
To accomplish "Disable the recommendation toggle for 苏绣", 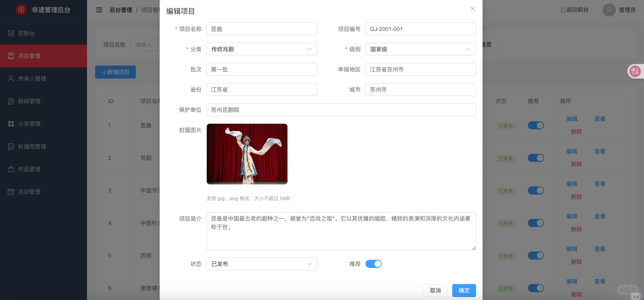I will 536,255.
